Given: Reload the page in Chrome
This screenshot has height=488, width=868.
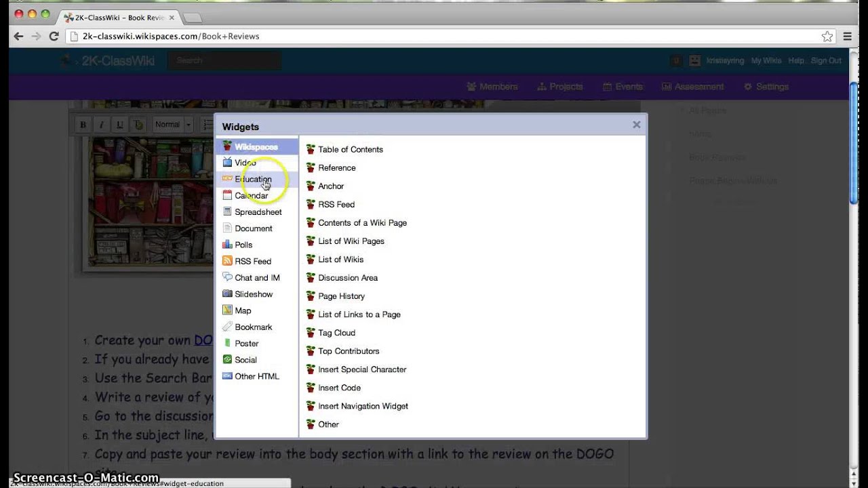Looking at the screenshot, I should coord(54,37).
